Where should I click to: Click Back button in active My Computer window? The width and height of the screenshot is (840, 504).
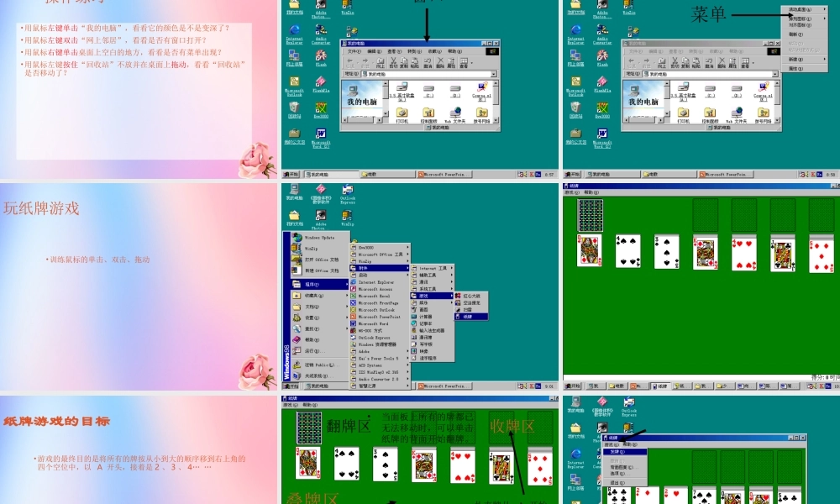[349, 63]
